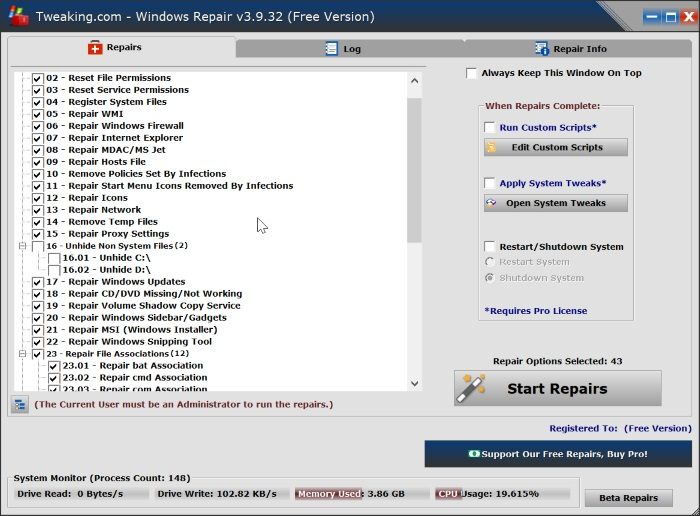Click the script icon on Edit Custom Scripts
Image resolution: width=700 pixels, height=516 pixels.
(491, 147)
